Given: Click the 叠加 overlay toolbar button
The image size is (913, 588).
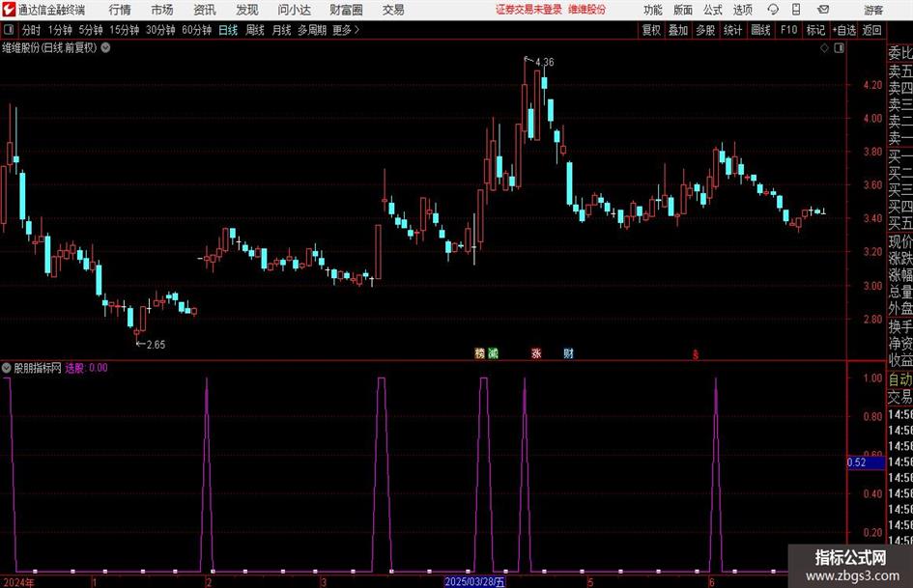Looking at the screenshot, I should click(x=678, y=30).
